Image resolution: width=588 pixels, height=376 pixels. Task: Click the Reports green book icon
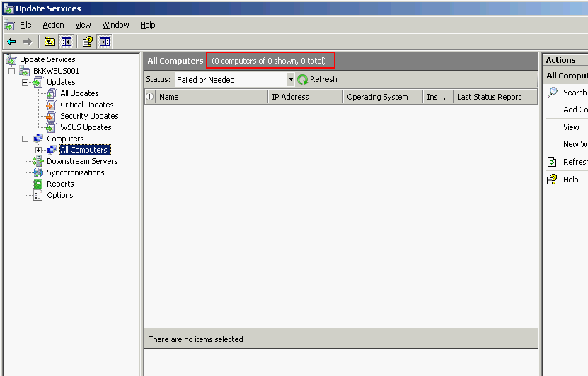click(38, 184)
